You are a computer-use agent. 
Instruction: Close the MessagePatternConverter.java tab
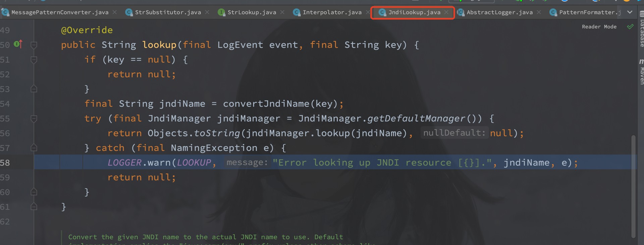pyautogui.click(x=115, y=12)
